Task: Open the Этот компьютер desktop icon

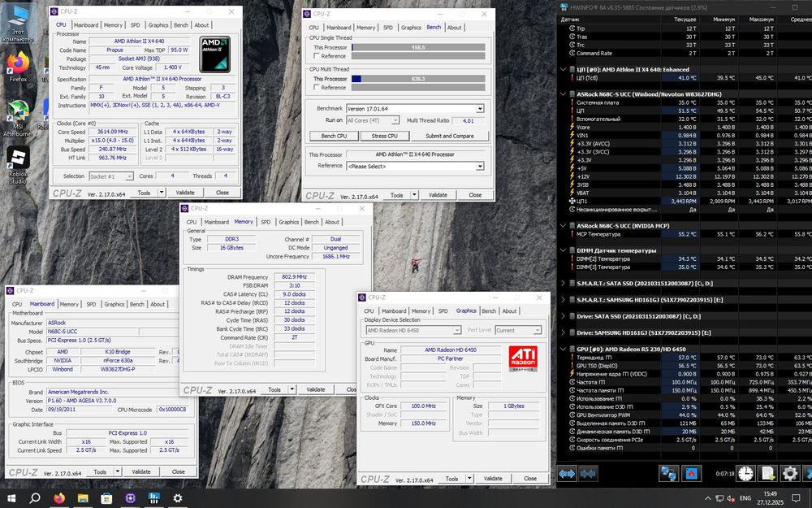Action: coord(18,24)
